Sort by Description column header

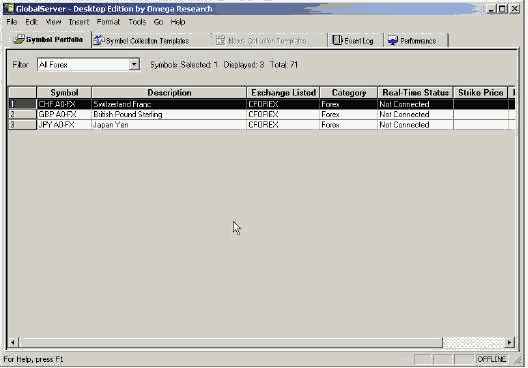pos(169,93)
